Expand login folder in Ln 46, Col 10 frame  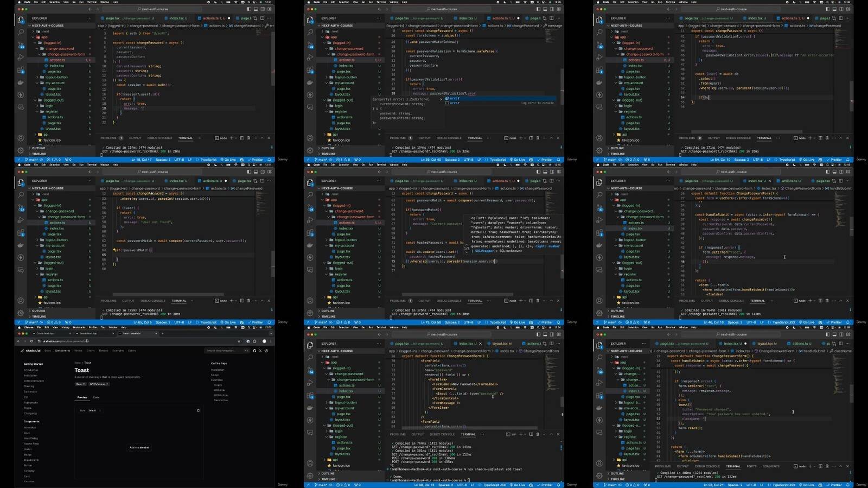pyautogui.click(x=628, y=268)
